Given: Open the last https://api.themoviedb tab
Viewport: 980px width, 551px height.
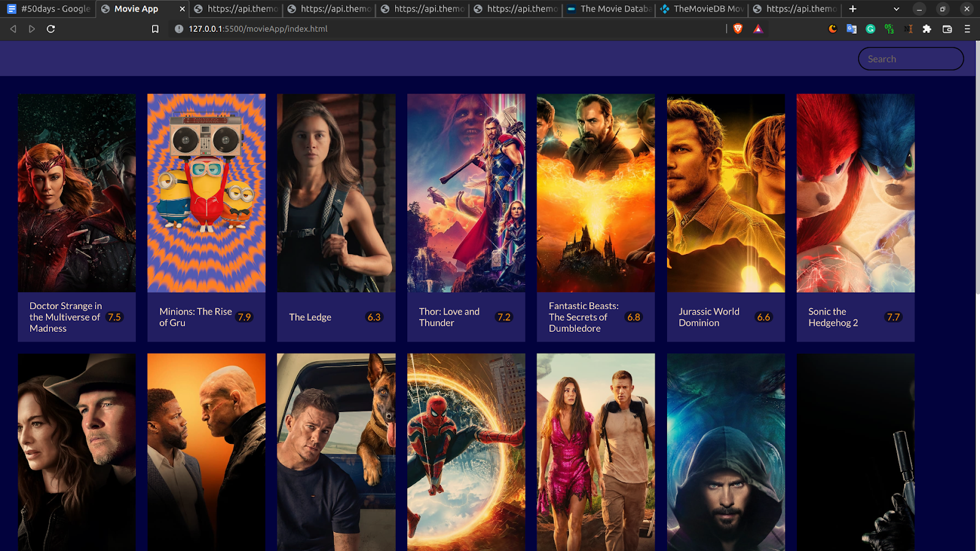Looking at the screenshot, I should tap(795, 9).
